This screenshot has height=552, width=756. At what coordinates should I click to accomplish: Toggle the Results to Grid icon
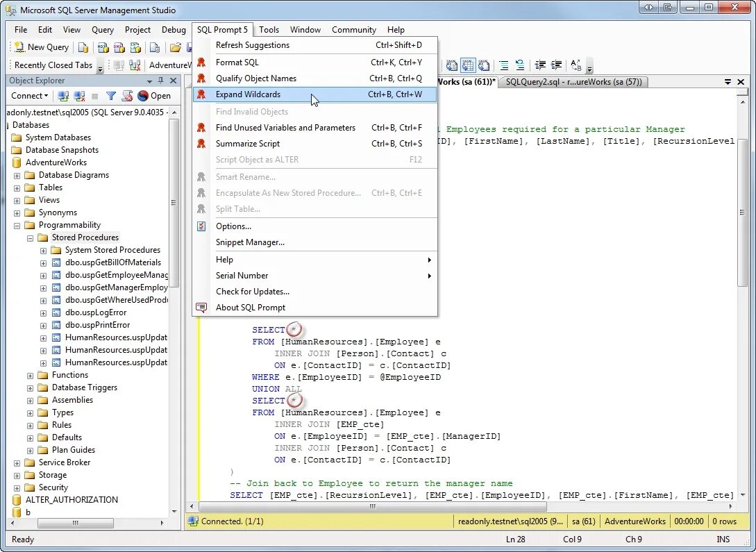(x=468, y=65)
